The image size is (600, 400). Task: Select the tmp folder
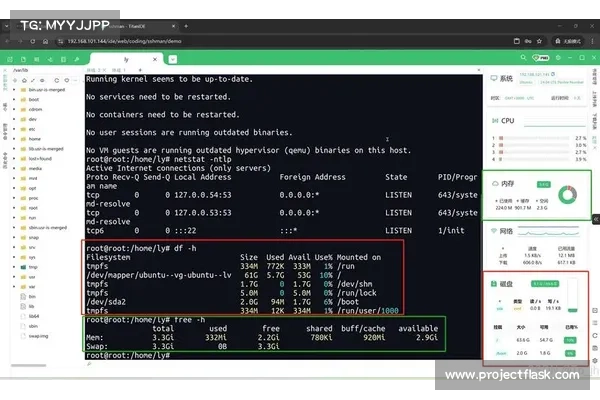[x=33, y=267]
